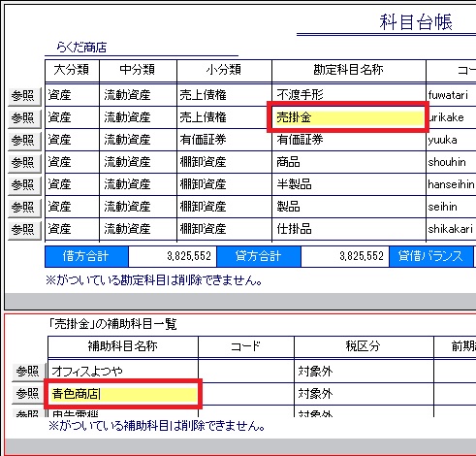Click 参照 button for 青色商店 sub-account

[29, 394]
